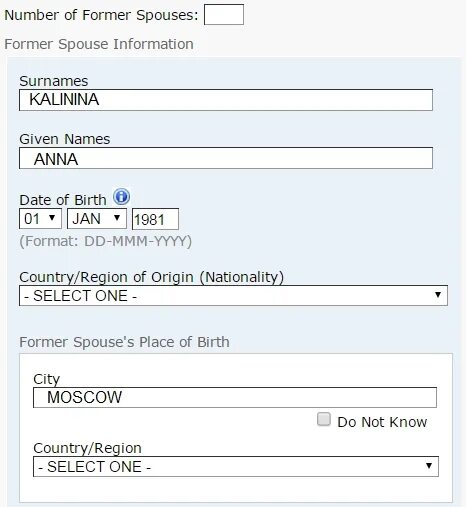Click the Given Names label text

(65, 139)
